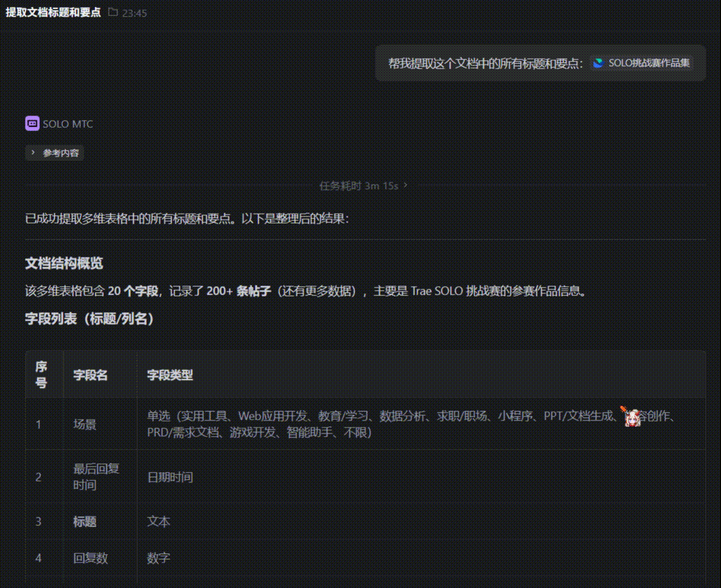This screenshot has height=588, width=721.
Task: Click the 23:45 timestamp
Action: tap(135, 13)
